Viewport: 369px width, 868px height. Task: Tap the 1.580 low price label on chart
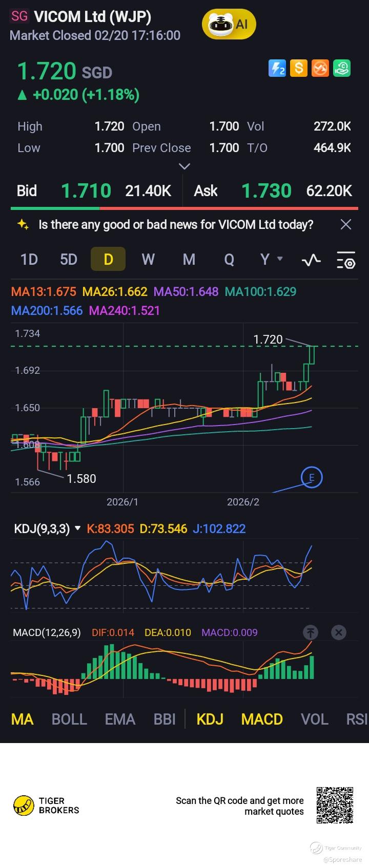tap(81, 478)
